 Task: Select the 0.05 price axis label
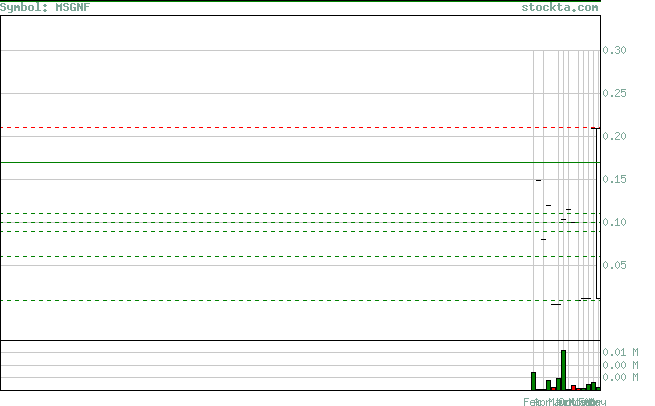[x=614, y=266]
